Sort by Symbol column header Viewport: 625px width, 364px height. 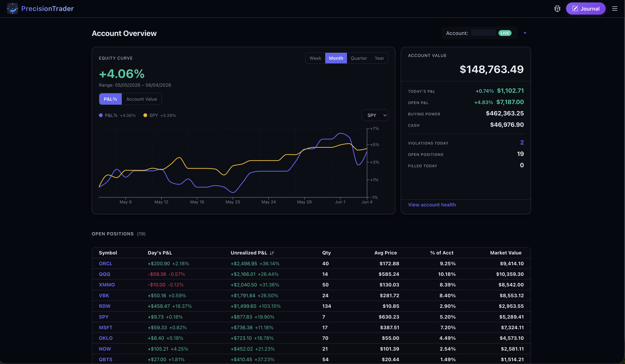(x=108, y=253)
